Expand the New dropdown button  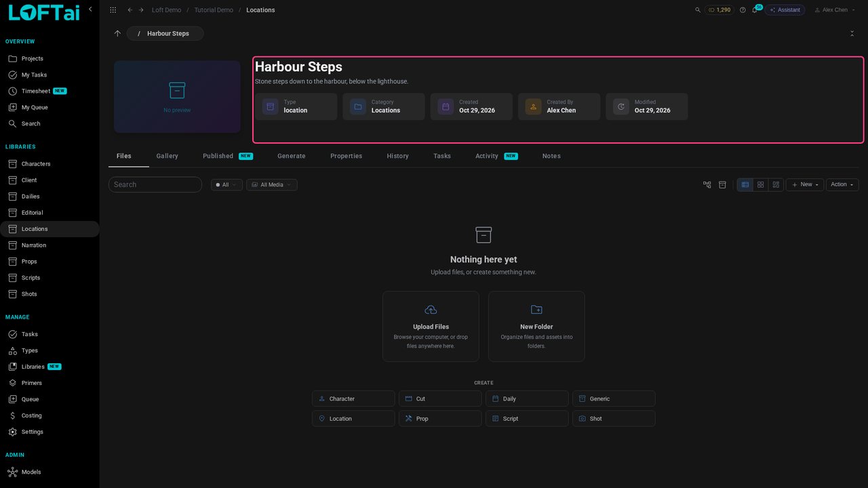(805, 184)
